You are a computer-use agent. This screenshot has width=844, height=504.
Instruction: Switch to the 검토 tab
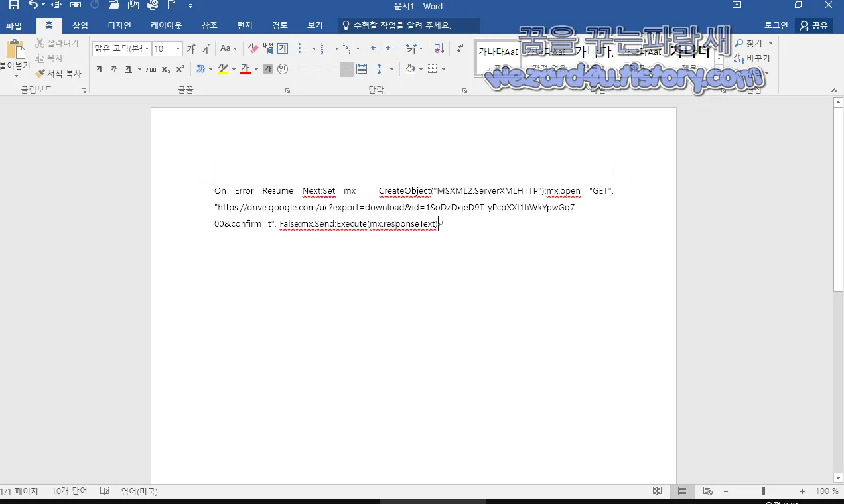point(280,25)
